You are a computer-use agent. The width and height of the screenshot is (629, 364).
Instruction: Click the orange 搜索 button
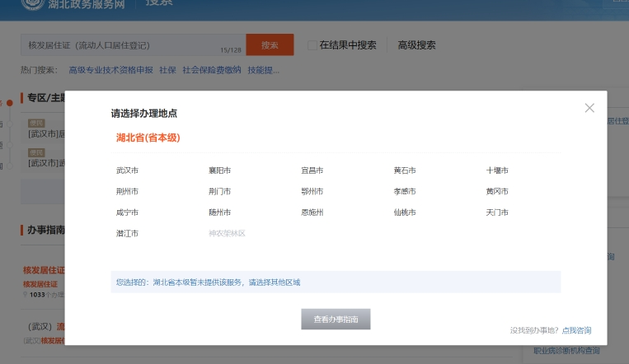point(270,45)
